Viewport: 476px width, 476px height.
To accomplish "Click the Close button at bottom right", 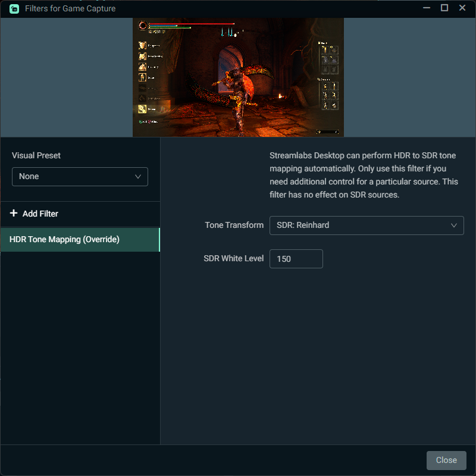I will [446, 460].
